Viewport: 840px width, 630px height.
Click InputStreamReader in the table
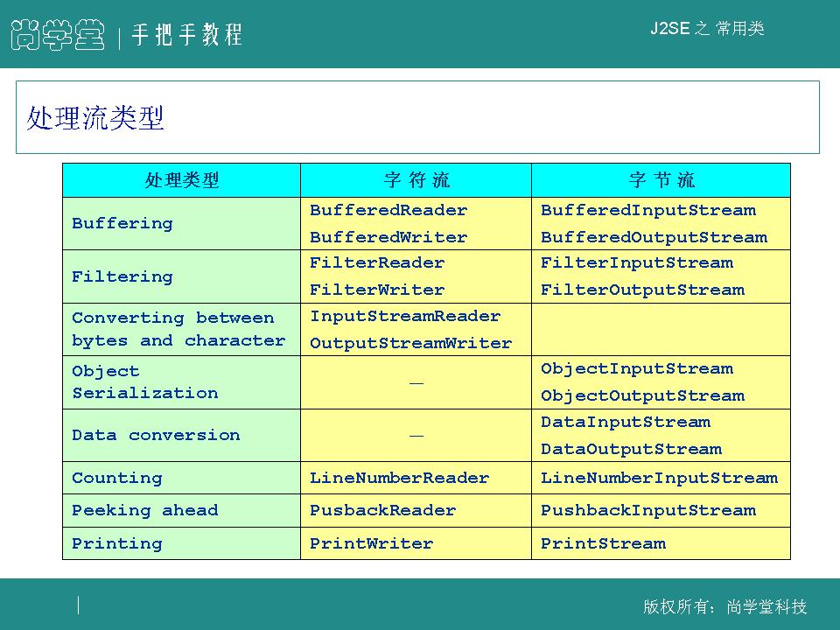click(405, 317)
